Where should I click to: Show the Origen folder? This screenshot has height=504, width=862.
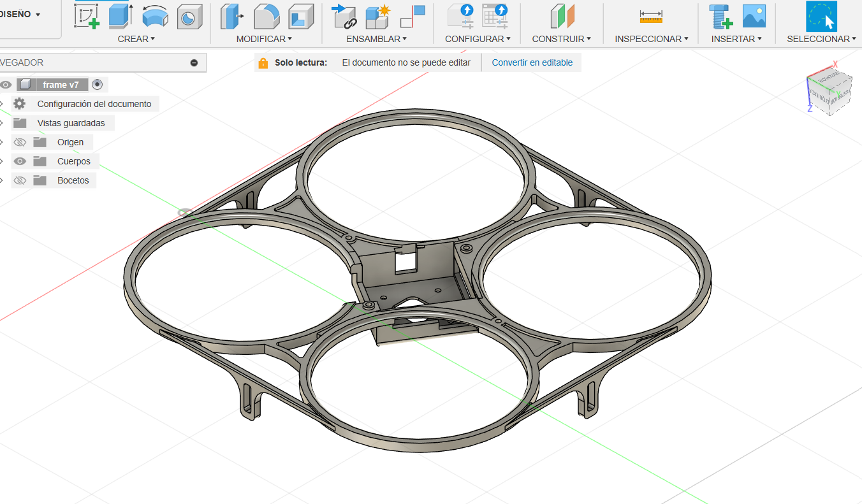[x=20, y=142]
